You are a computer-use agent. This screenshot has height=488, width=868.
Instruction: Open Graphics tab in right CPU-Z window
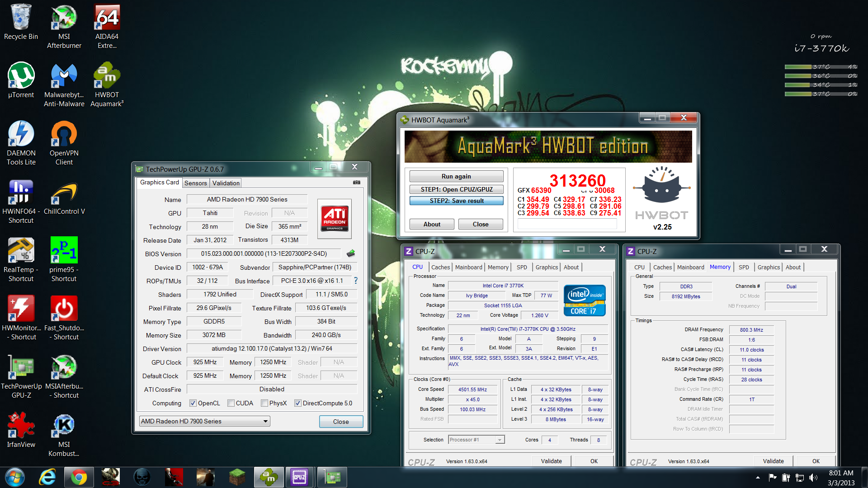click(769, 267)
